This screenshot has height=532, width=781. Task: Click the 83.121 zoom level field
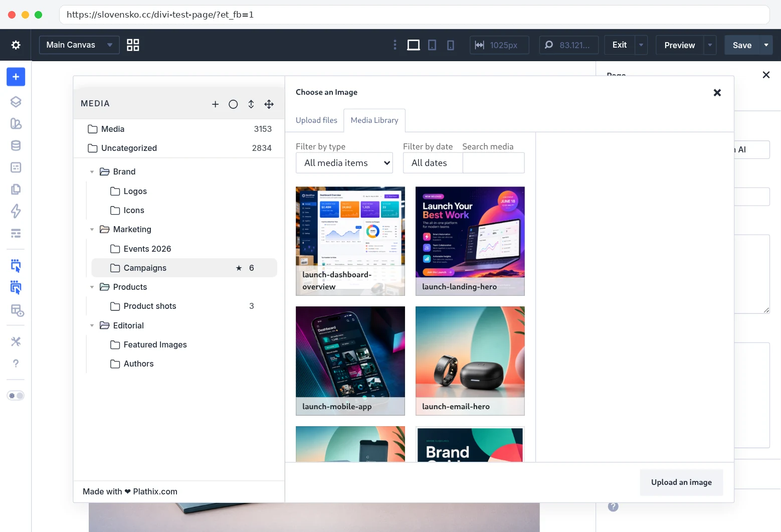click(568, 45)
